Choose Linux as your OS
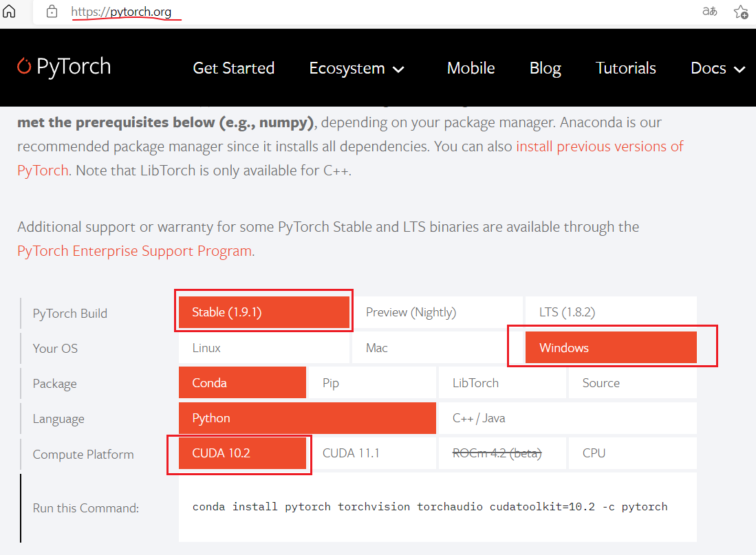Screen dimensions: 756x555 click(263, 348)
